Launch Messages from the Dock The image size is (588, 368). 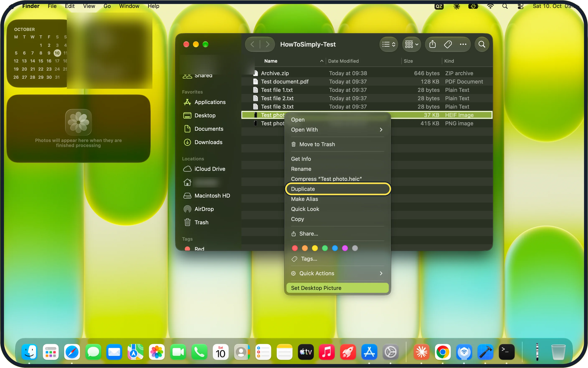click(93, 352)
